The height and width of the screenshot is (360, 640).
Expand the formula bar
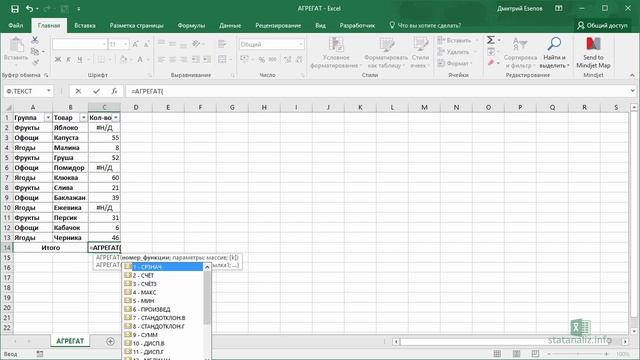click(x=633, y=91)
